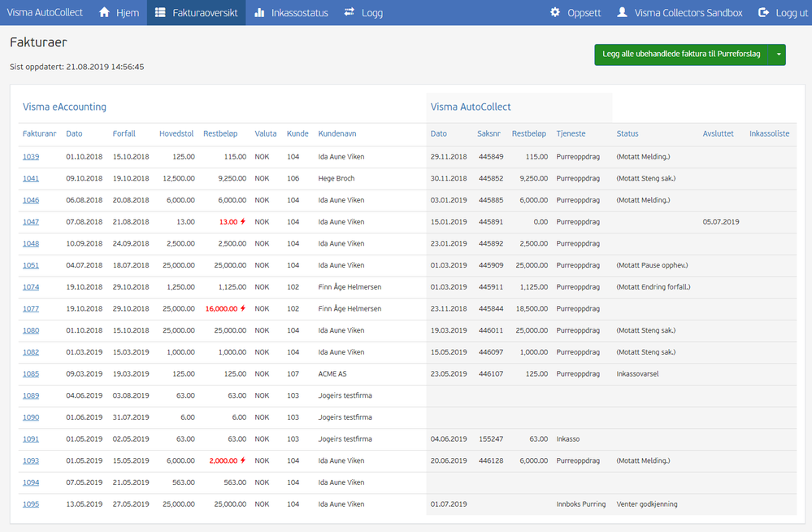The width and height of the screenshot is (812, 532).
Task: Open invoice 1095 link
Action: (x=31, y=504)
